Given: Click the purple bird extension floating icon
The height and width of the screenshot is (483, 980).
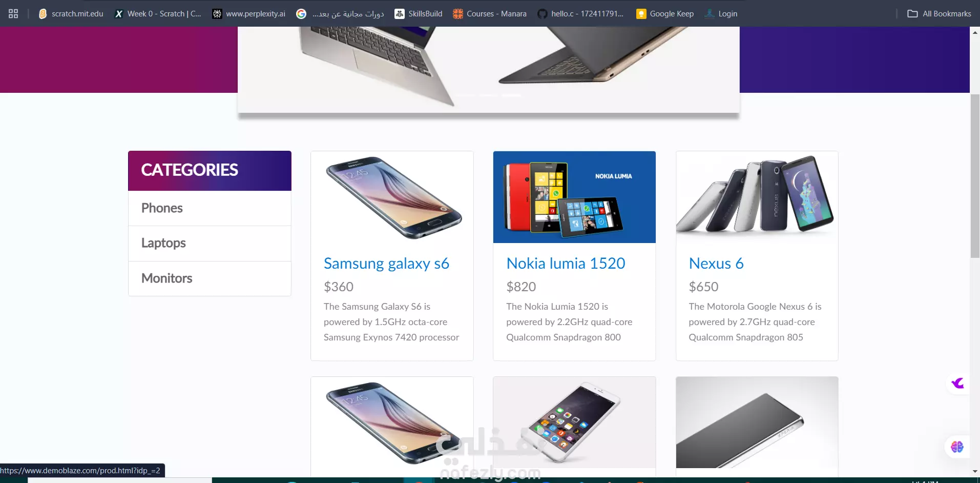Looking at the screenshot, I should tap(957, 383).
